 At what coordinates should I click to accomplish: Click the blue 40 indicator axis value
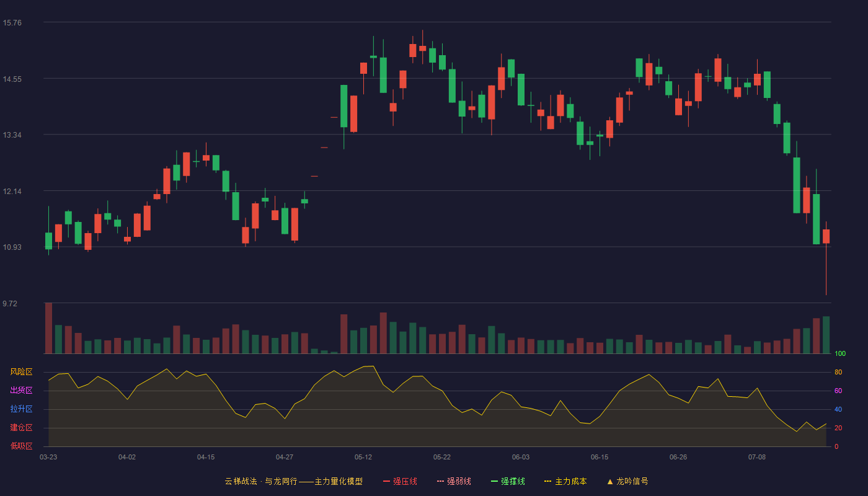pyautogui.click(x=838, y=409)
